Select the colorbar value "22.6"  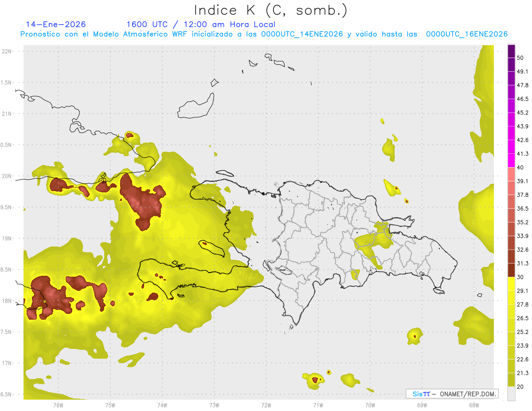click(x=523, y=360)
